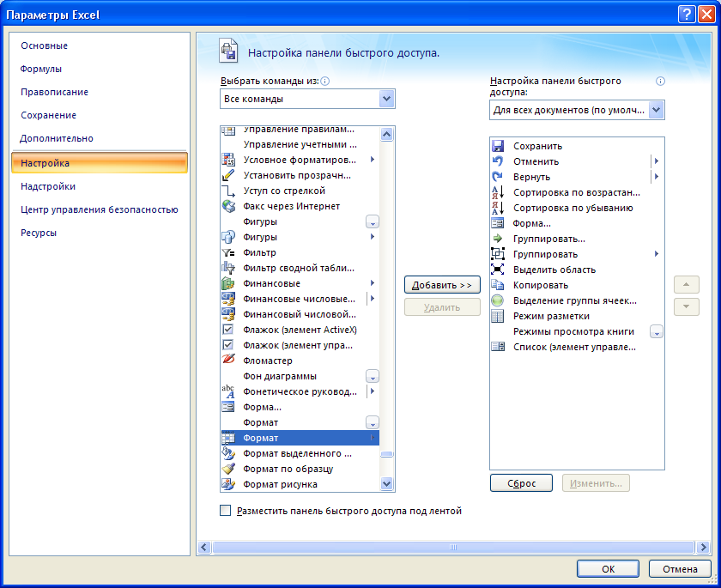The image size is (721, 588).
Task: Expand the Режимы просмотра книги gallery arrow
Action: click(x=657, y=332)
